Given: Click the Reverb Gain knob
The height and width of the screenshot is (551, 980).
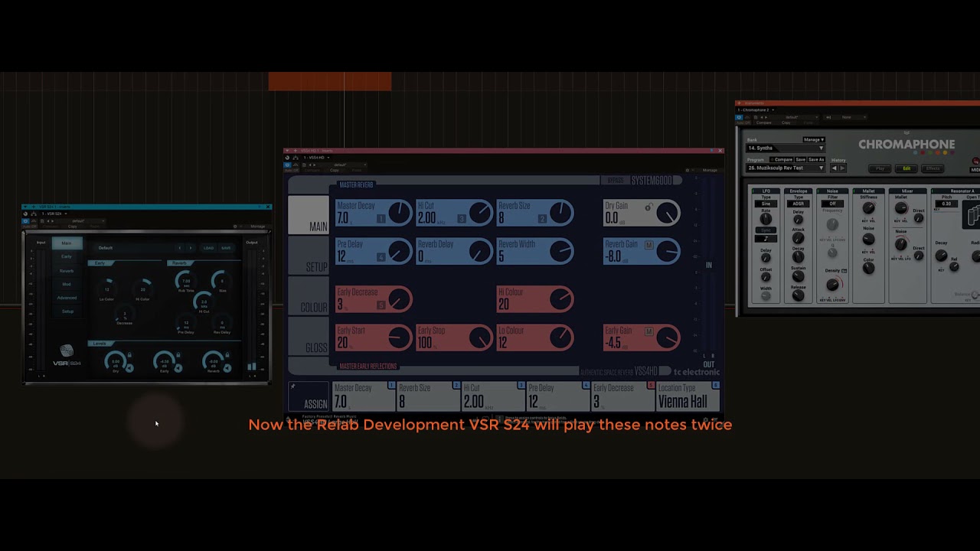Looking at the screenshot, I should click(668, 251).
